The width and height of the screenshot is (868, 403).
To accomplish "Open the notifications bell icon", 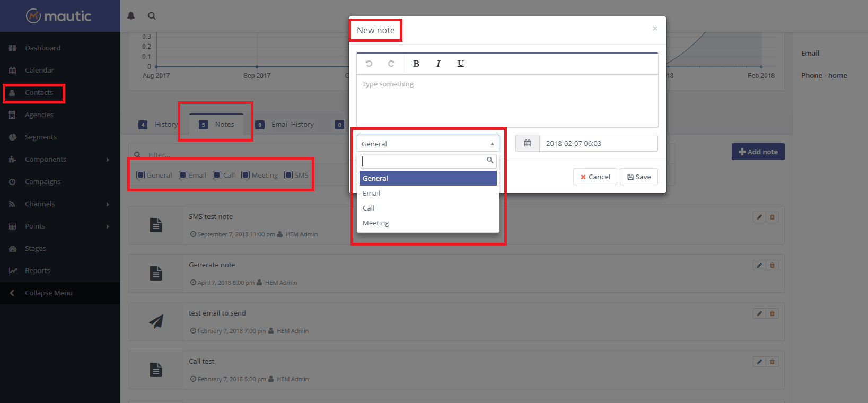I will pyautogui.click(x=131, y=16).
